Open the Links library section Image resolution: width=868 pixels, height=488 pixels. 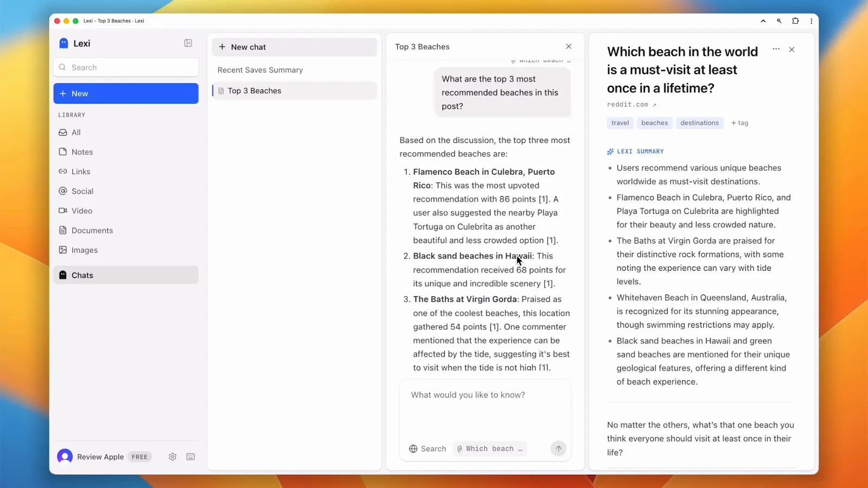[126, 172]
